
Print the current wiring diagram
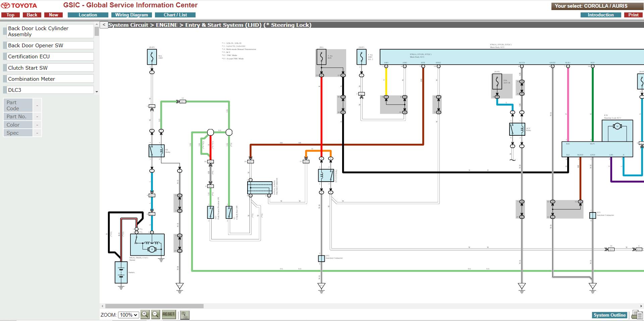[633, 15]
